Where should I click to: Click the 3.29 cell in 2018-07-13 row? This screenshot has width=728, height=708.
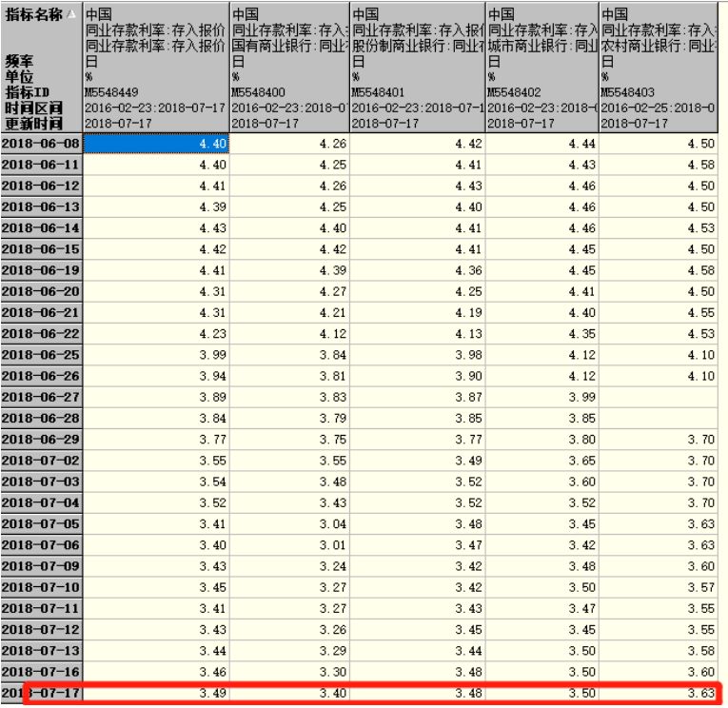coord(289,651)
